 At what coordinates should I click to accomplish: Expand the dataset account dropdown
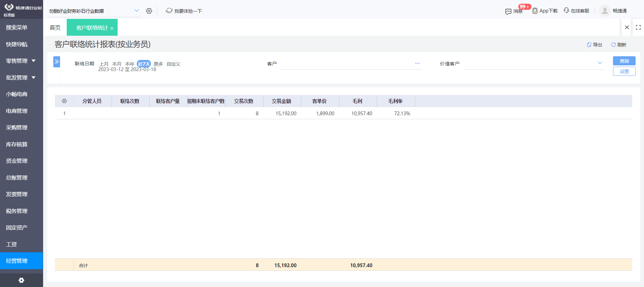[136, 10]
